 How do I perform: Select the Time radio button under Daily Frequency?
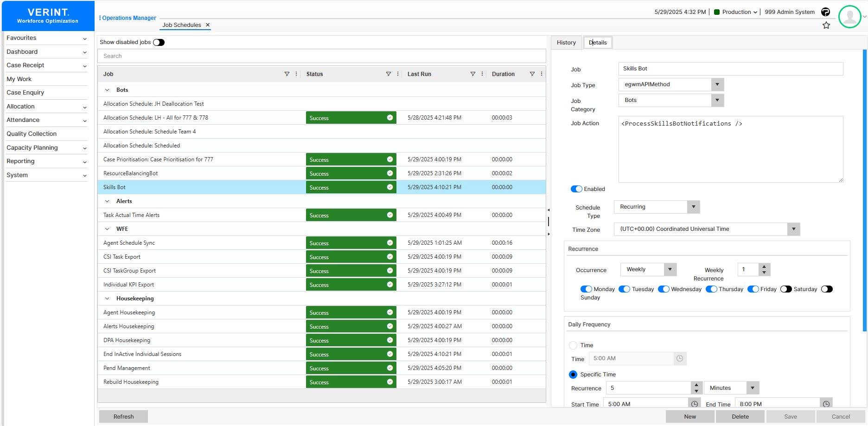(x=573, y=345)
